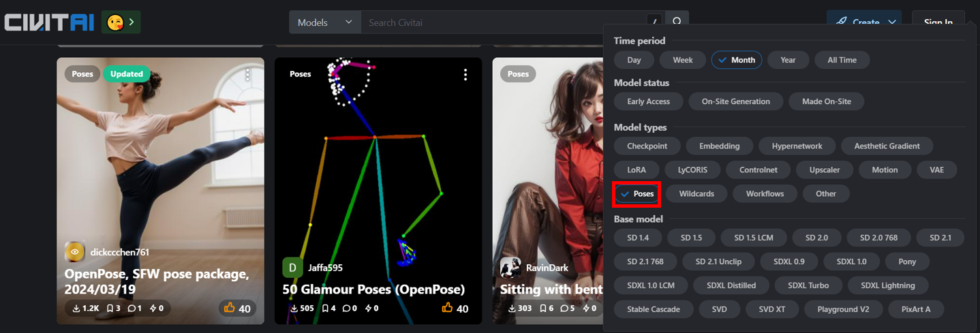
Task: Filter by Other model type
Action: click(825, 194)
